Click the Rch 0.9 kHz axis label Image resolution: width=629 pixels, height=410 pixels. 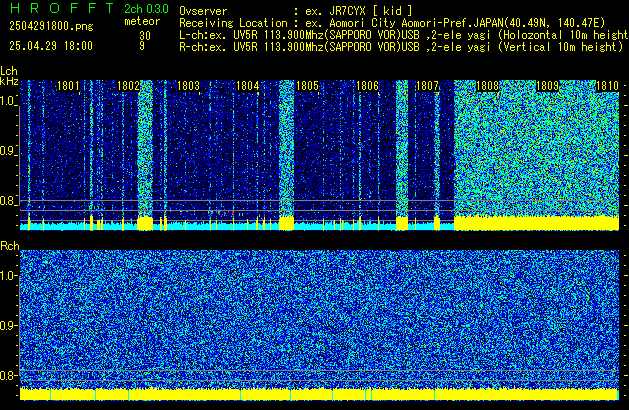point(8,325)
